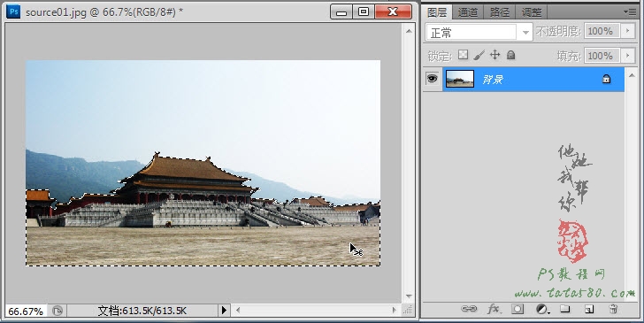Viewport: 644px width, 323px height.
Task: Open the layers panel options menu
Action: tap(630, 12)
